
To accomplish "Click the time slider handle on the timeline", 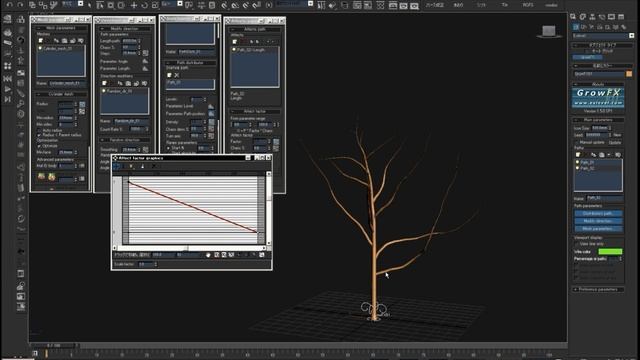I will [53, 346].
